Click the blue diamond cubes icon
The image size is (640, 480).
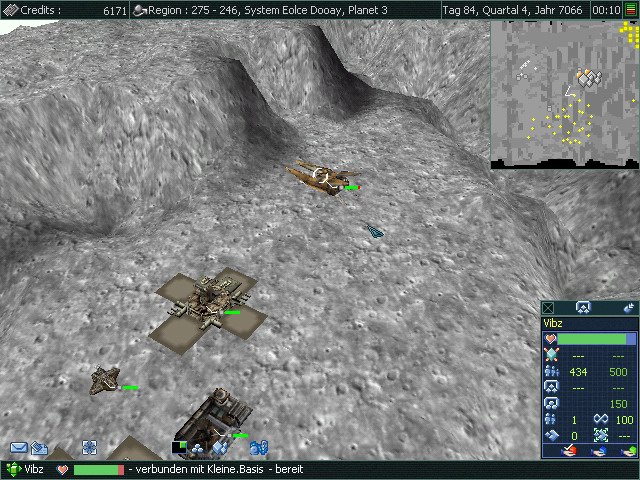[x=221, y=449]
